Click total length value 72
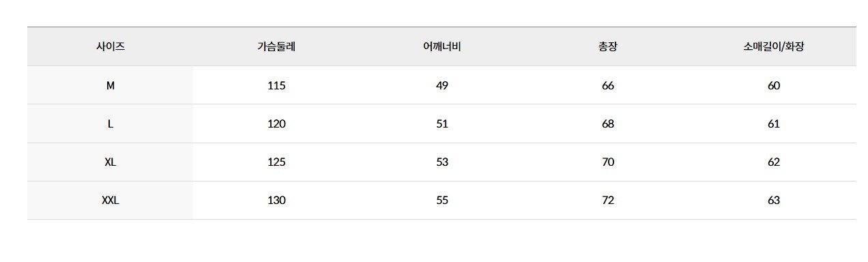This screenshot has width=868, height=262. click(608, 200)
